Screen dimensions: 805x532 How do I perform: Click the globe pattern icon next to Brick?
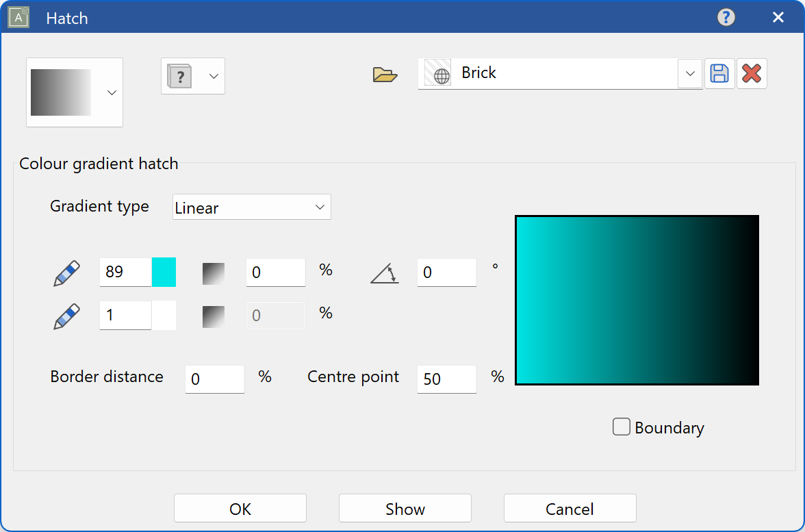click(x=438, y=73)
